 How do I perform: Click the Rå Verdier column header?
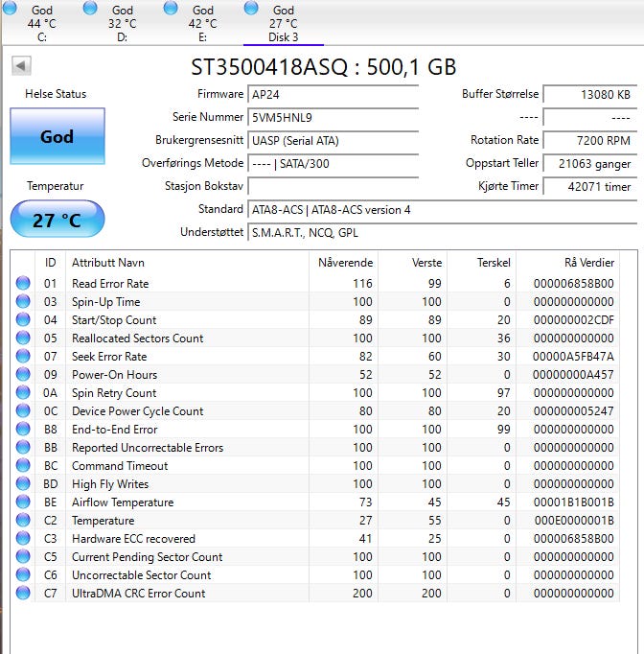[x=588, y=263]
